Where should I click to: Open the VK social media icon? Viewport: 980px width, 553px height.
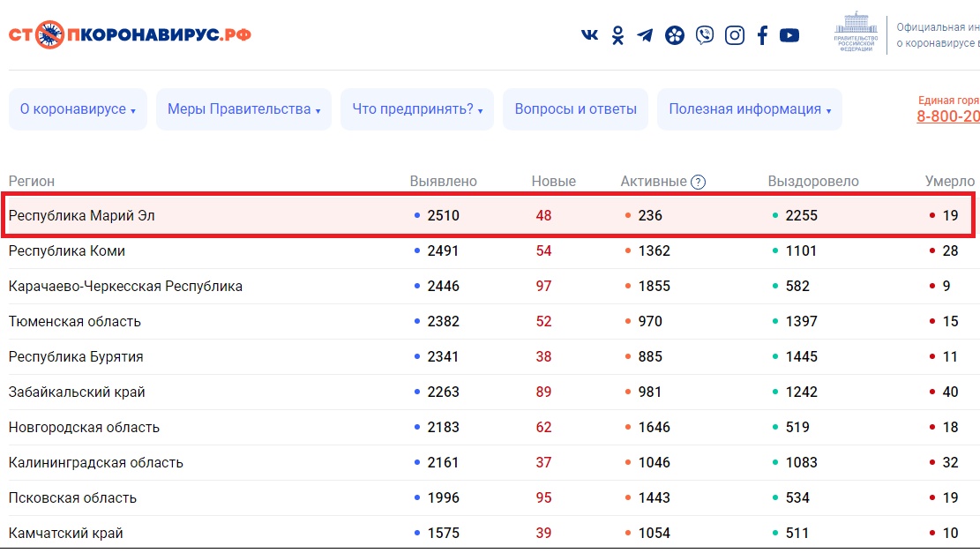[x=589, y=35]
